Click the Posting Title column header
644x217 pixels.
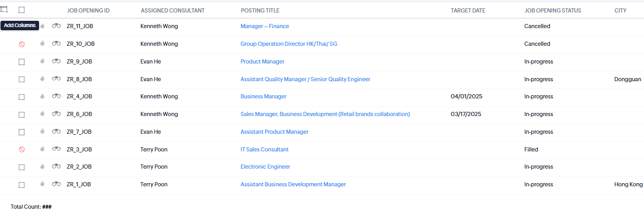pos(260,10)
